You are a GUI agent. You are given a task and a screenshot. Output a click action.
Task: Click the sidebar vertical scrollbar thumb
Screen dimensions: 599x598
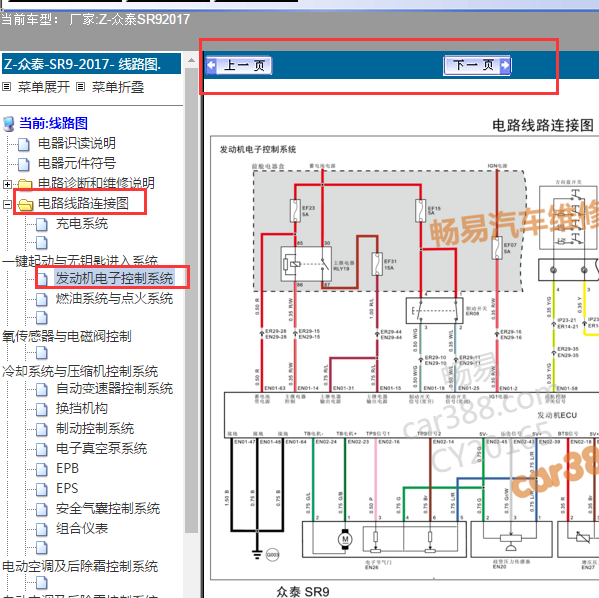tap(191, 300)
